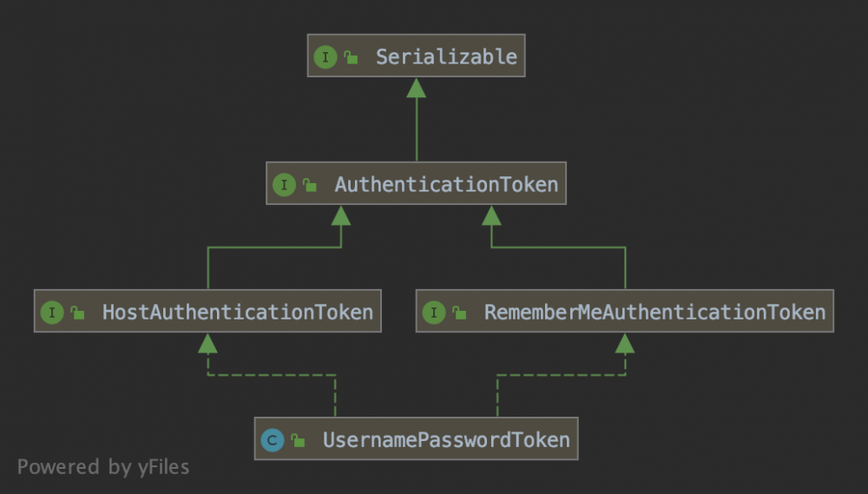Select the HostAuthenticationToken node label
This screenshot has width=868, height=494.
pyautogui.click(x=237, y=313)
